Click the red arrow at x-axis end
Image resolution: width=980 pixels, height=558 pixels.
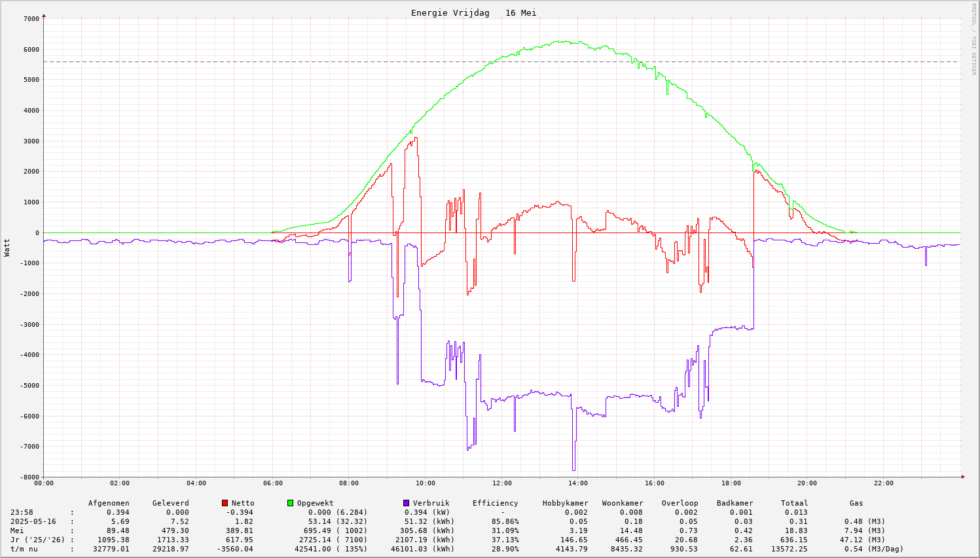963,477
